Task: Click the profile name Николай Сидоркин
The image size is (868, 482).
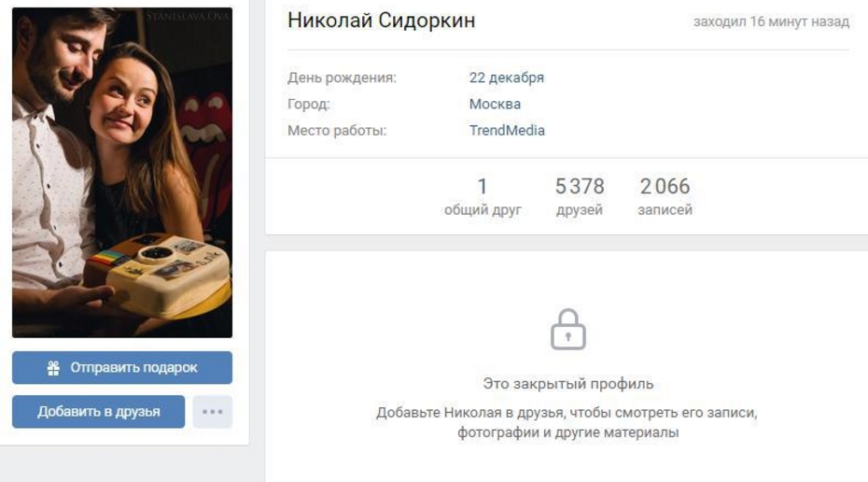Action: [382, 21]
